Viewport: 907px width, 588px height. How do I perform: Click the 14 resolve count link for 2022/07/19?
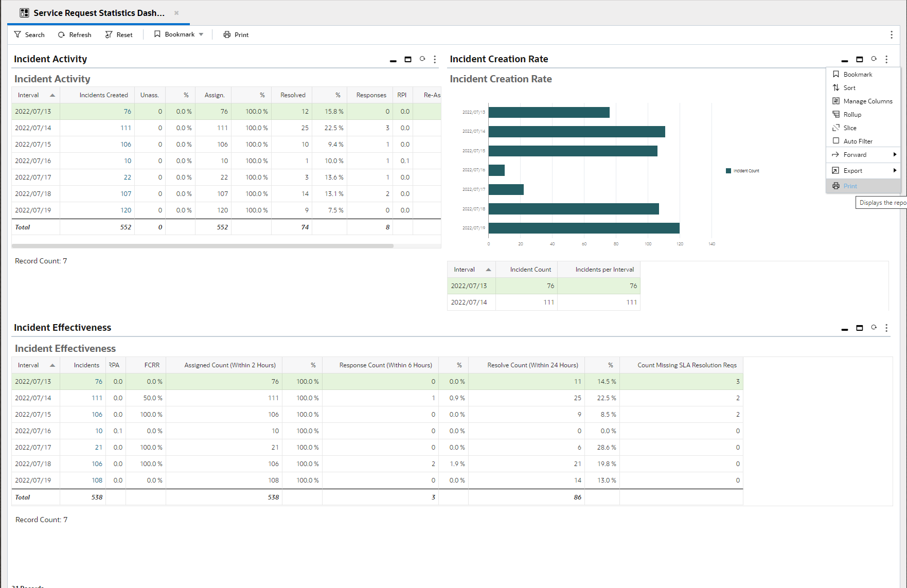point(578,480)
